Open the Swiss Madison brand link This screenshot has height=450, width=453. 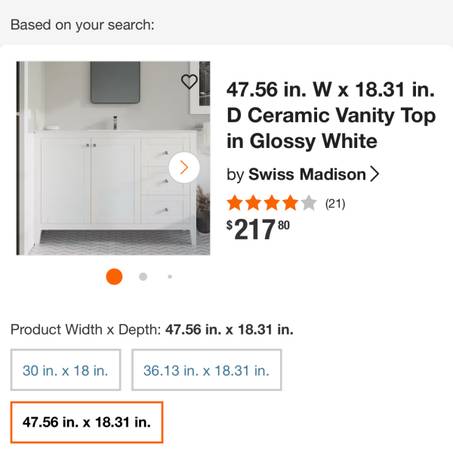[307, 174]
